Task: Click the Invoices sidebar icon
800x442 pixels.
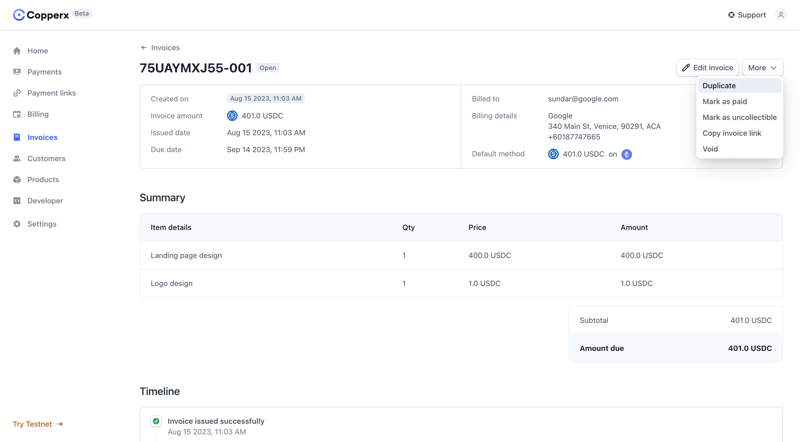Action: [x=17, y=137]
